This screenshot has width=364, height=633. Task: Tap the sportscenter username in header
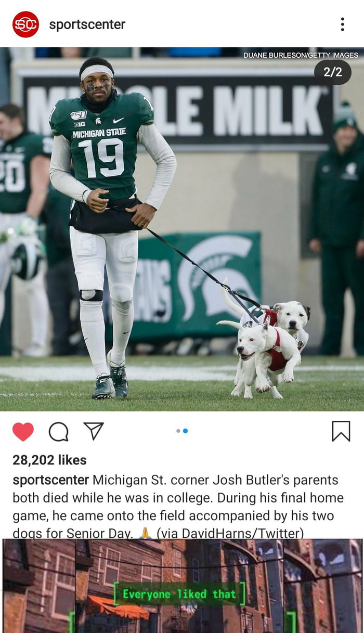[x=87, y=24]
